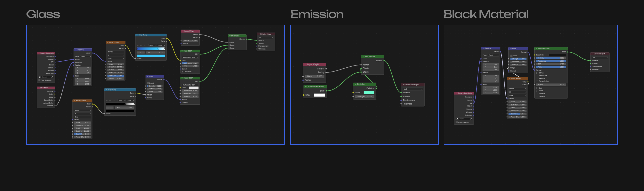644x191 pixels.
Task: Click IOR 1.450 field in Glass BSDF node
Action: (x=190, y=66)
